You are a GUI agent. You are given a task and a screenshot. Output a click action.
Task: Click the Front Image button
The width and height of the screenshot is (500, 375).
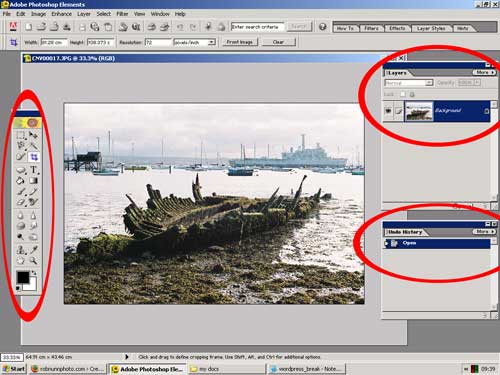(240, 42)
